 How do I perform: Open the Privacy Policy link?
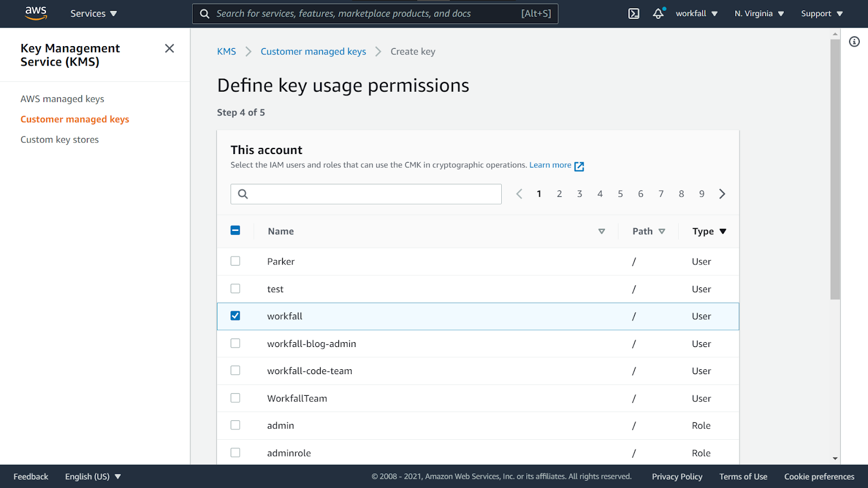(677, 477)
